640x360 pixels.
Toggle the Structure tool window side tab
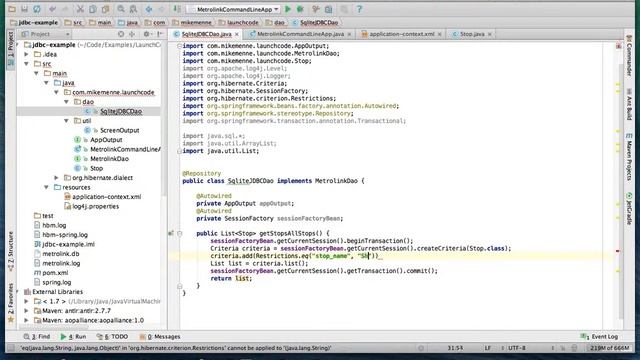(11, 251)
